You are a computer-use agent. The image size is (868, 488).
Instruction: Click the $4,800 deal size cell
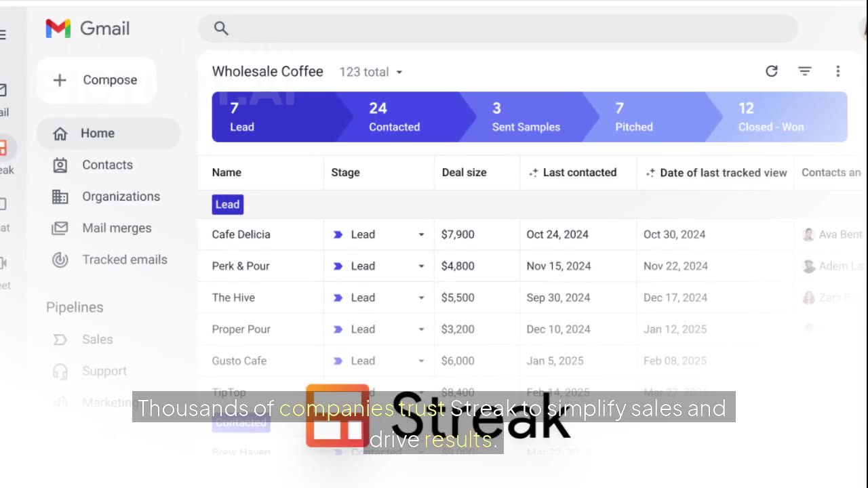point(458,266)
